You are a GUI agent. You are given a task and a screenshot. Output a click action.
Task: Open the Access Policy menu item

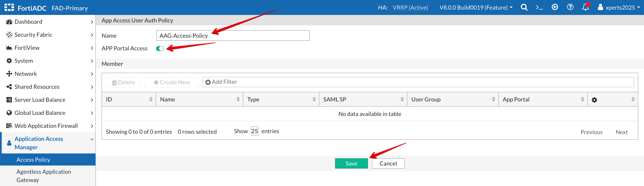click(x=33, y=160)
